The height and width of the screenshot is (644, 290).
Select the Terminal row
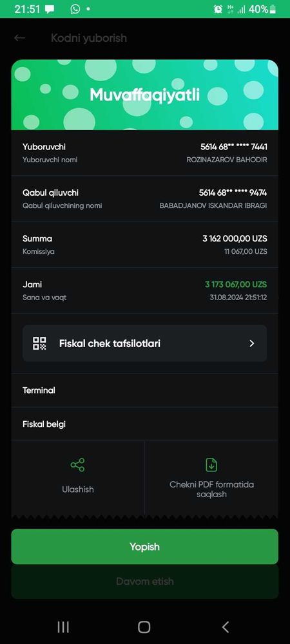pyautogui.click(x=144, y=390)
